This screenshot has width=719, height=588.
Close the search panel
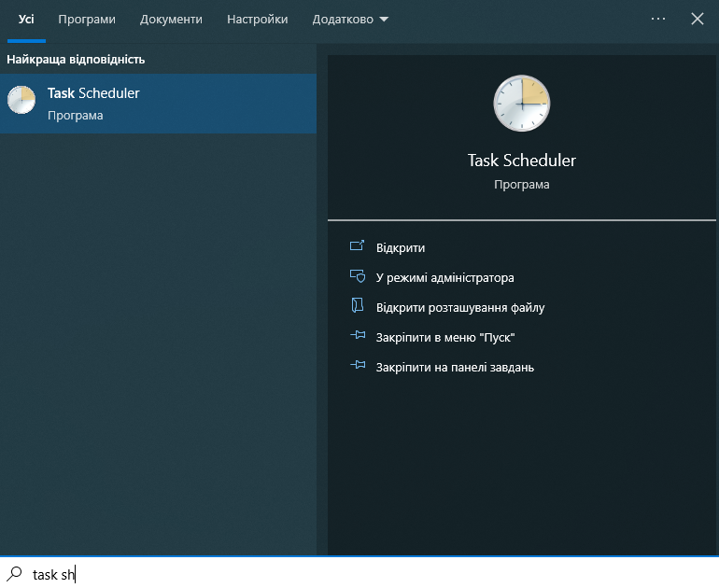click(x=698, y=19)
